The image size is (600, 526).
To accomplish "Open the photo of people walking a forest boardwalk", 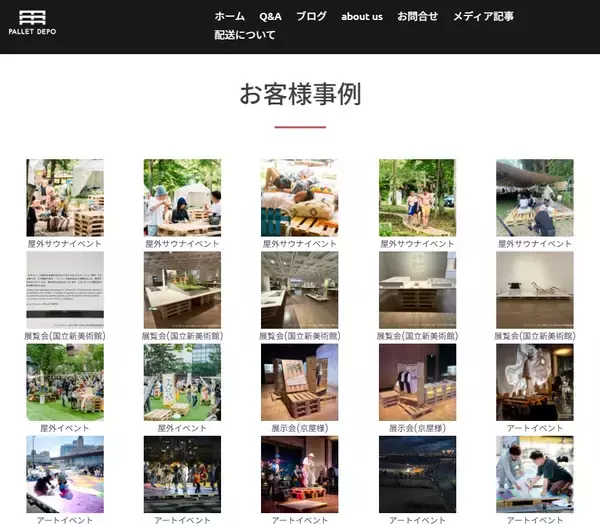I will tap(417, 198).
